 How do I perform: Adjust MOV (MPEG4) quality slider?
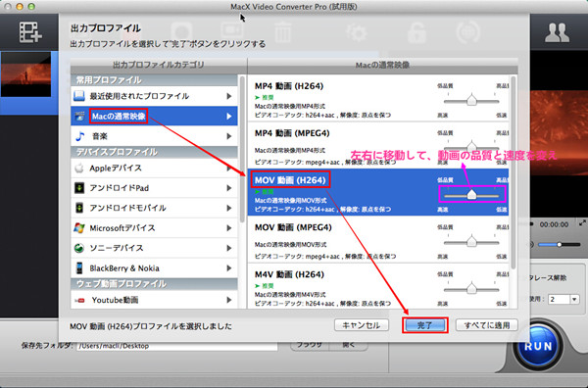tap(471, 242)
